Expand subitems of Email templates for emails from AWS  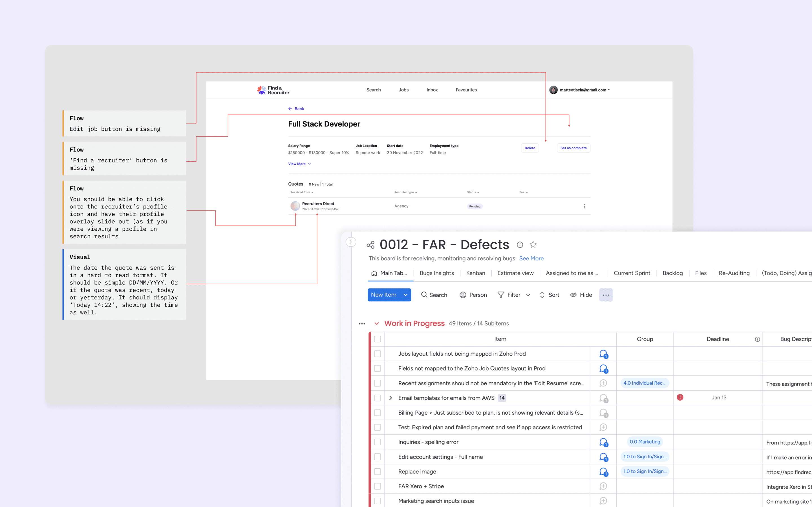click(x=390, y=398)
